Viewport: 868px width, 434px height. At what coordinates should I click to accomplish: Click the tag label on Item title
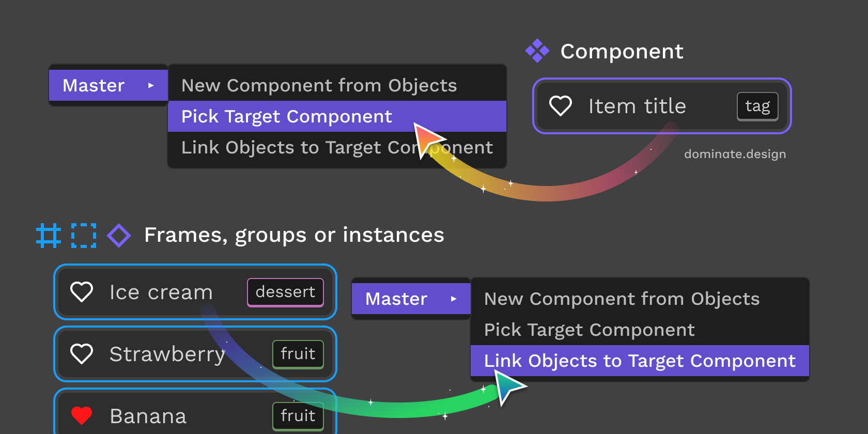757,106
